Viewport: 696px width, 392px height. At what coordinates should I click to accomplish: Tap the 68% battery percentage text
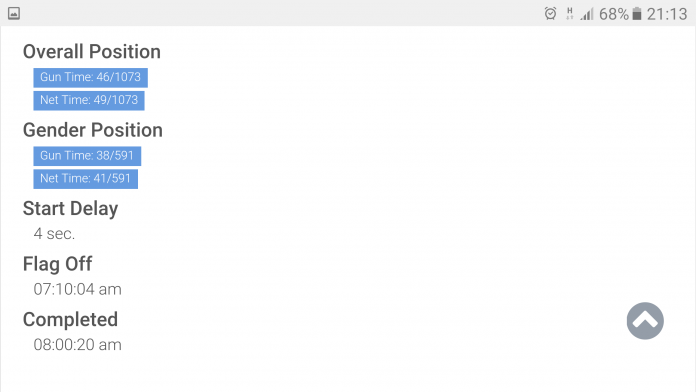[x=614, y=14]
